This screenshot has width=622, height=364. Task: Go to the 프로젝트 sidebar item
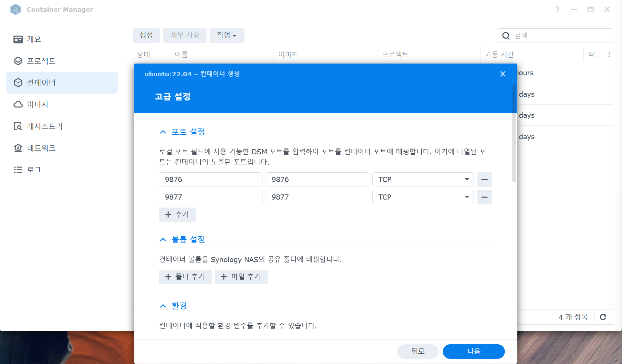[x=41, y=61]
